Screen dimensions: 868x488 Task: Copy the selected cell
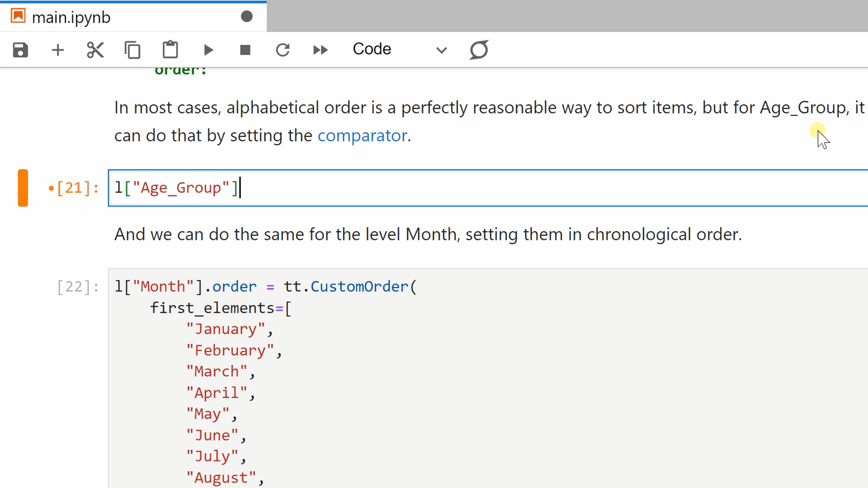[x=132, y=50]
